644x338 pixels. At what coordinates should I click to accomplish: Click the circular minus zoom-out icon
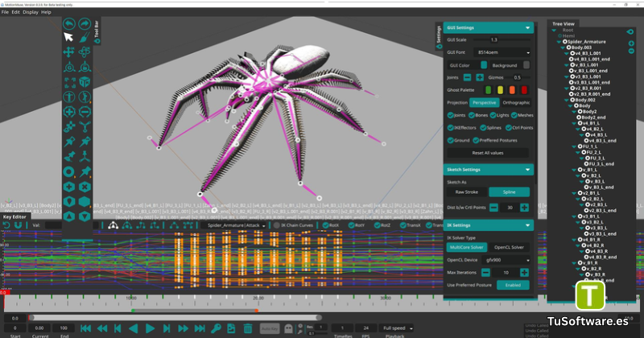tap(85, 112)
